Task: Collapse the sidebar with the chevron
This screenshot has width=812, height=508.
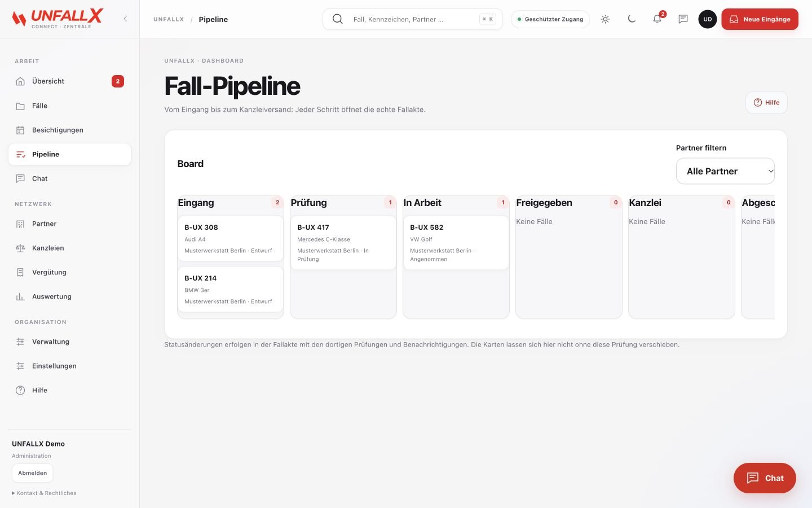Action: [x=125, y=19]
